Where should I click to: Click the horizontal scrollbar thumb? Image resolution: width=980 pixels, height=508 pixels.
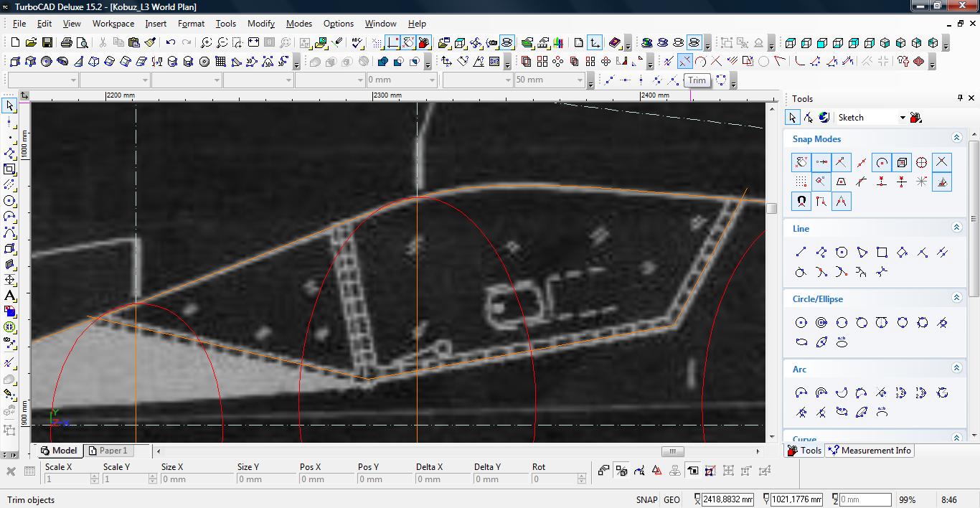click(672, 451)
